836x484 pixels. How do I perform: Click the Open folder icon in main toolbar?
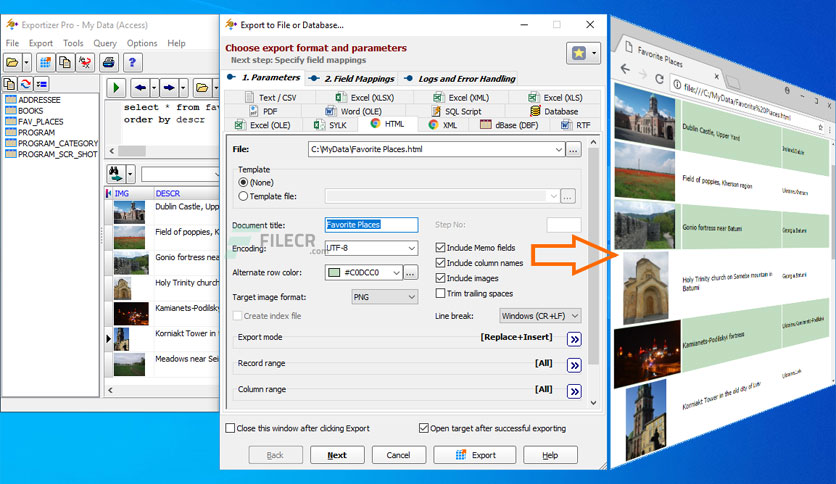click(x=12, y=62)
